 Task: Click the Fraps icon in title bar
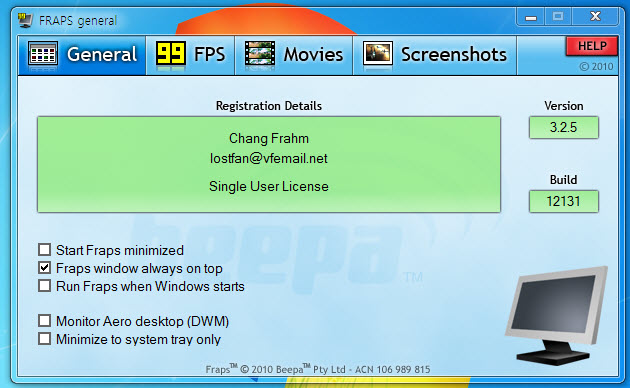tap(25, 20)
